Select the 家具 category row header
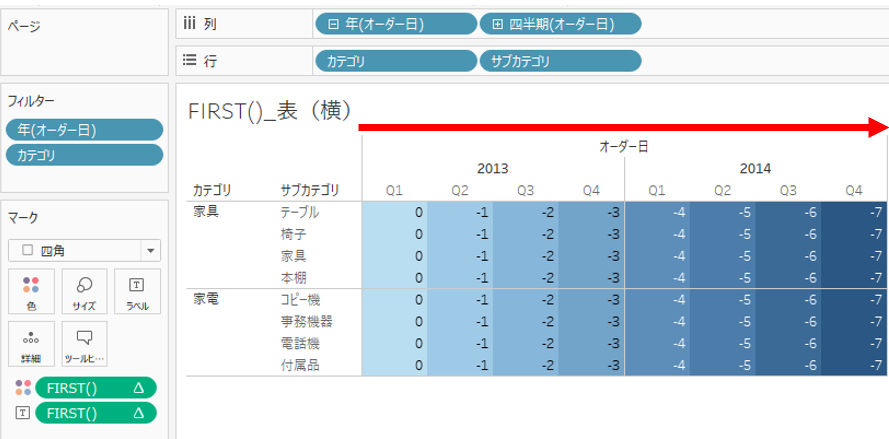 pyautogui.click(x=206, y=212)
